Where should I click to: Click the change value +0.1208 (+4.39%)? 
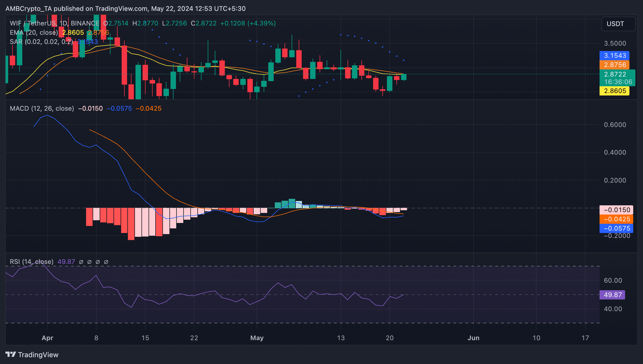(x=248, y=23)
